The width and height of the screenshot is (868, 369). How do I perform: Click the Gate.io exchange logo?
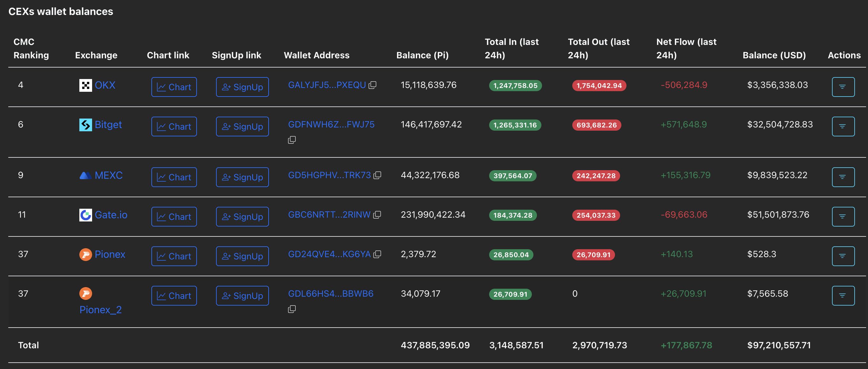click(85, 215)
